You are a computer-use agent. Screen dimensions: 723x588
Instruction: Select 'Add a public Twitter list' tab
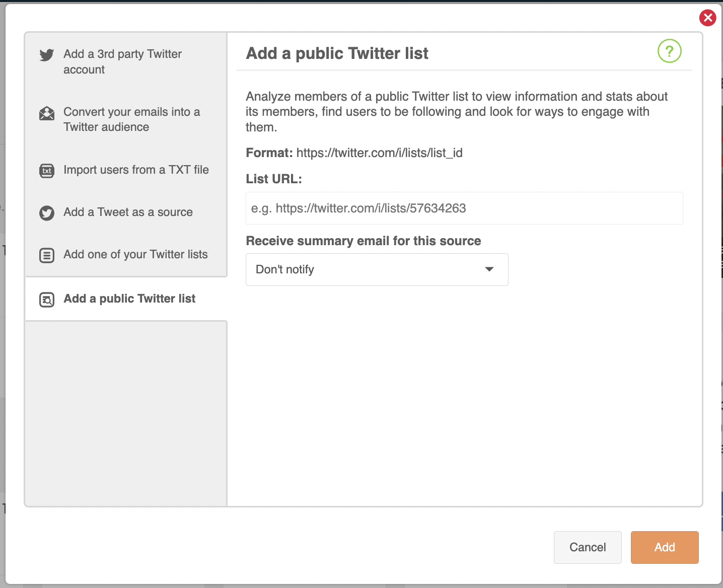coord(126,299)
